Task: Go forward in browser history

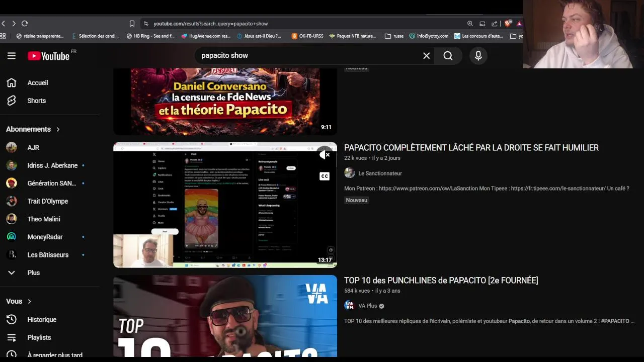Action: pos(14,24)
